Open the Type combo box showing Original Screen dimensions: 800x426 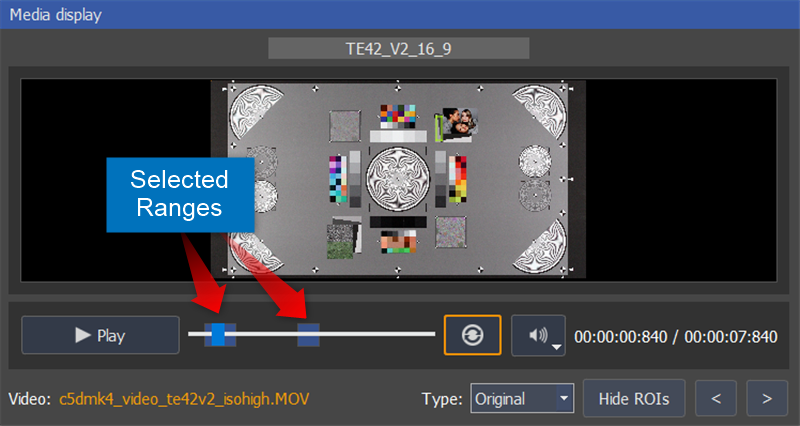click(522, 398)
